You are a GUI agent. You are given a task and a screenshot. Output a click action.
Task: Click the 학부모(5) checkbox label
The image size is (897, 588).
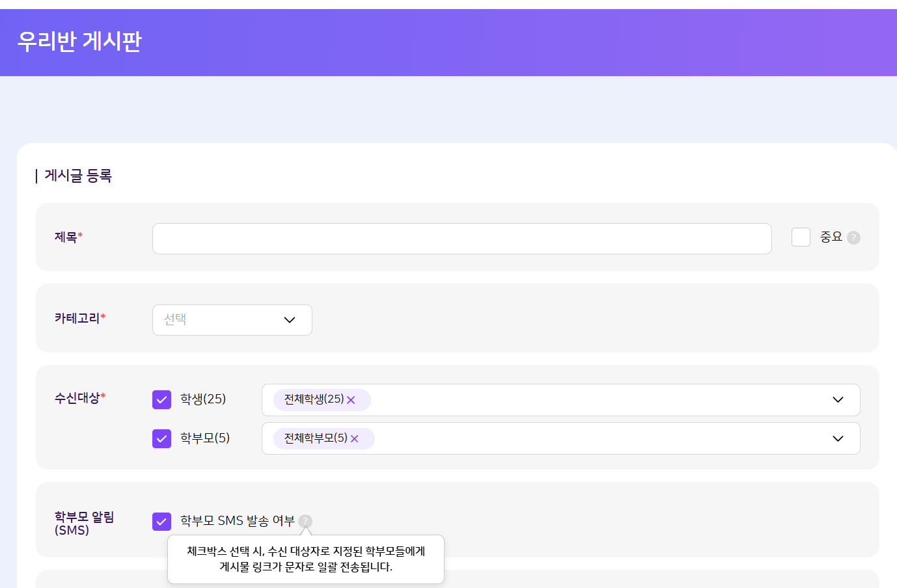205,438
